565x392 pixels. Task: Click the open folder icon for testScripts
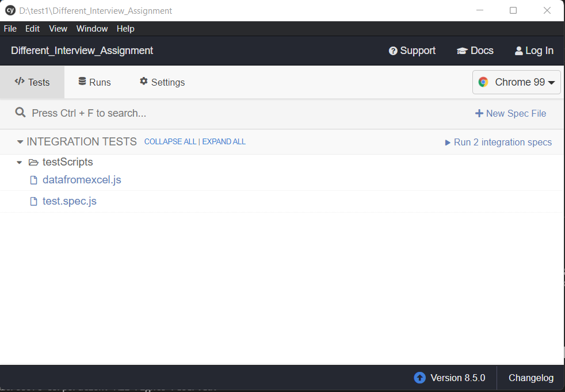(x=33, y=162)
